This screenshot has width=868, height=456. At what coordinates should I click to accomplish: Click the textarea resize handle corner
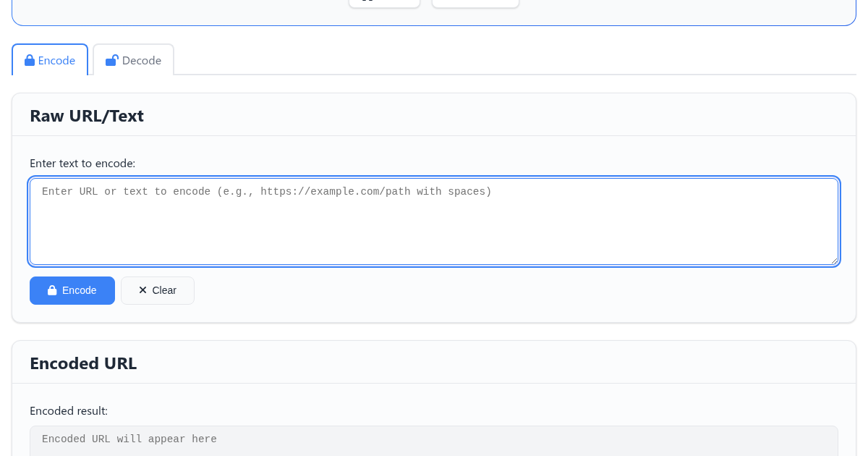(834, 261)
